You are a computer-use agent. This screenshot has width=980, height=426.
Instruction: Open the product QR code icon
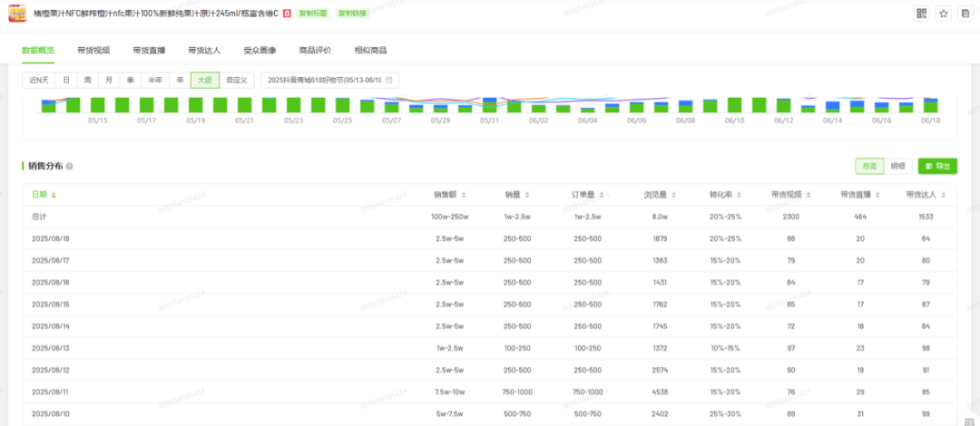(921, 13)
